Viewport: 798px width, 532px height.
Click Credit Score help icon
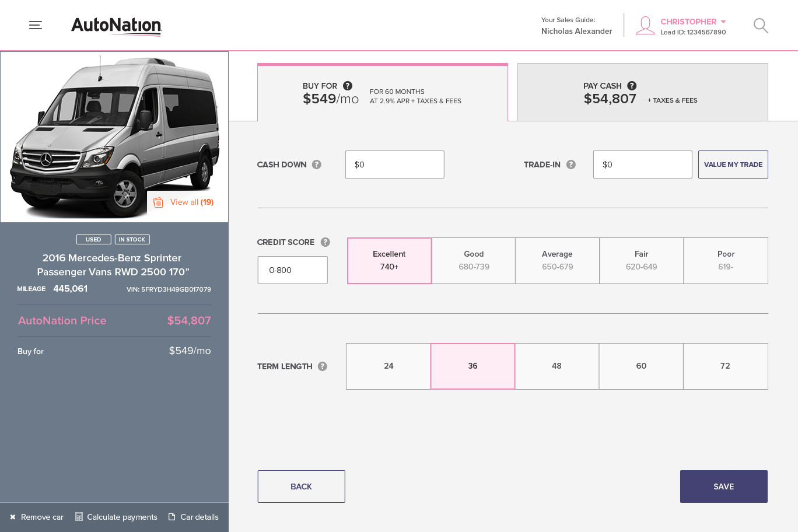coord(325,242)
